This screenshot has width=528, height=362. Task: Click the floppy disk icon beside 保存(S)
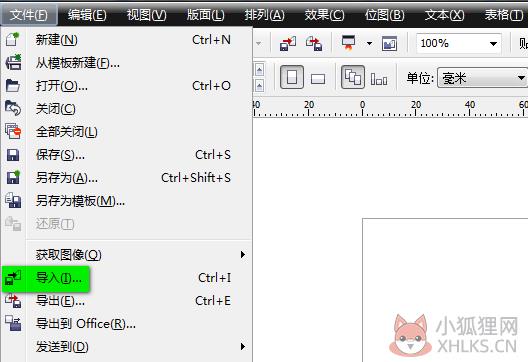click(x=13, y=155)
